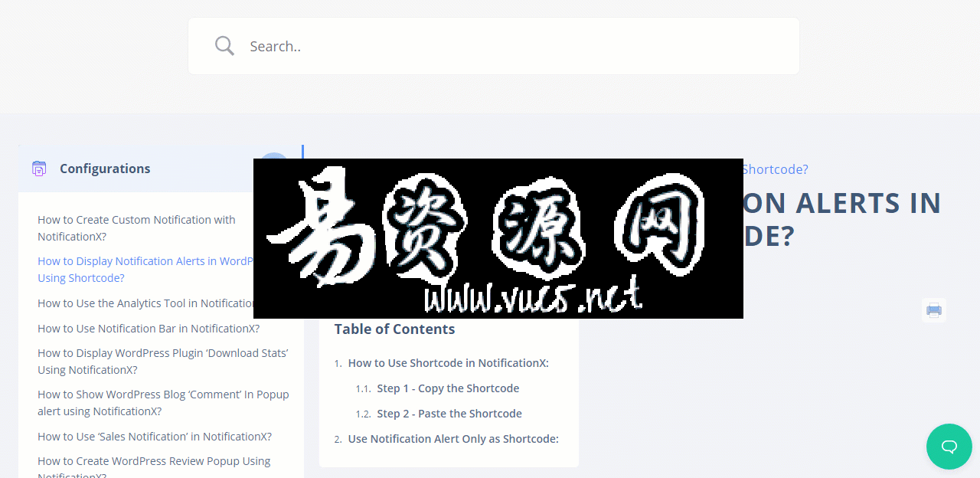This screenshot has width=980, height=478.
Task: Open How to Use Notification Bar article
Action: click(x=149, y=329)
